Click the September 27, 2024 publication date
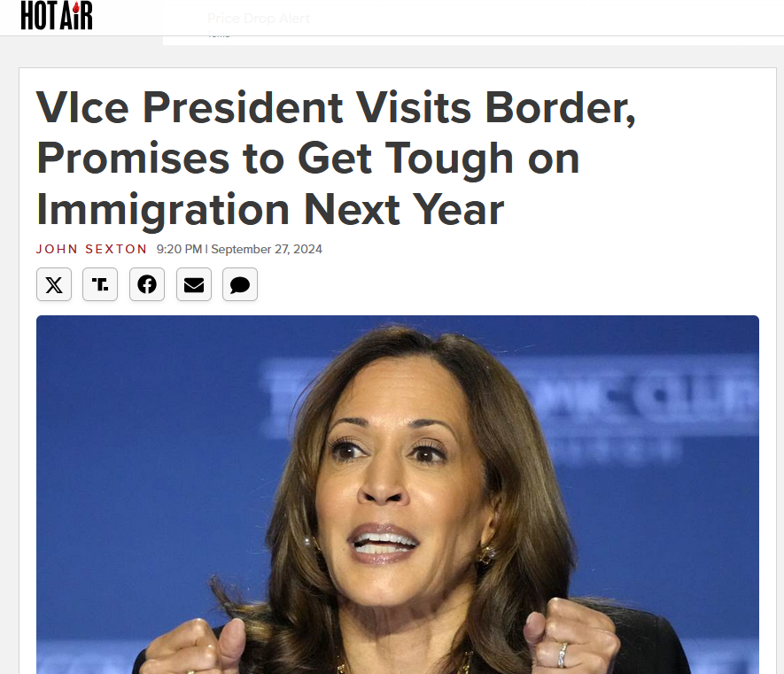This screenshot has height=674, width=784. (267, 249)
